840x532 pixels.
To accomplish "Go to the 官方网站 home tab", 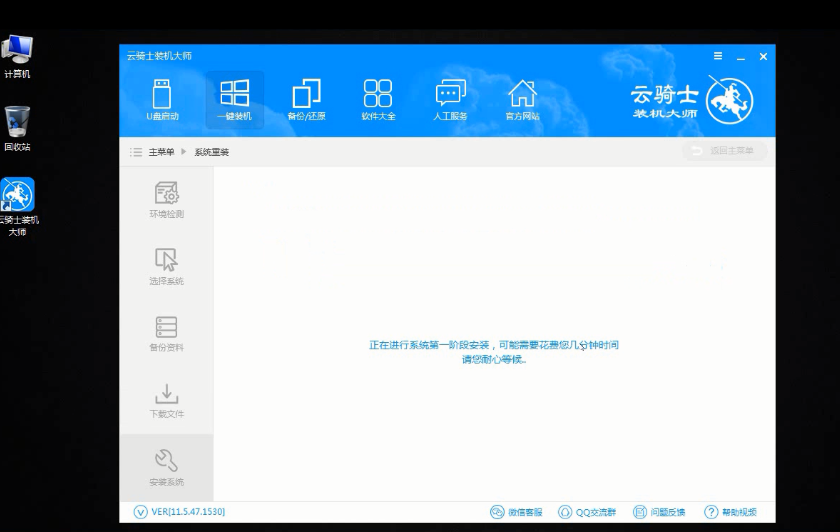I will click(x=522, y=100).
